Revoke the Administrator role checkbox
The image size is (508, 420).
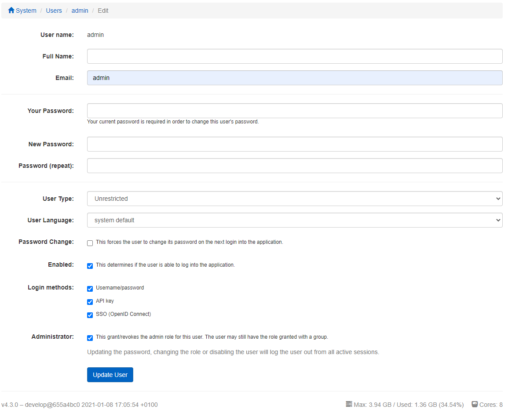coord(90,338)
